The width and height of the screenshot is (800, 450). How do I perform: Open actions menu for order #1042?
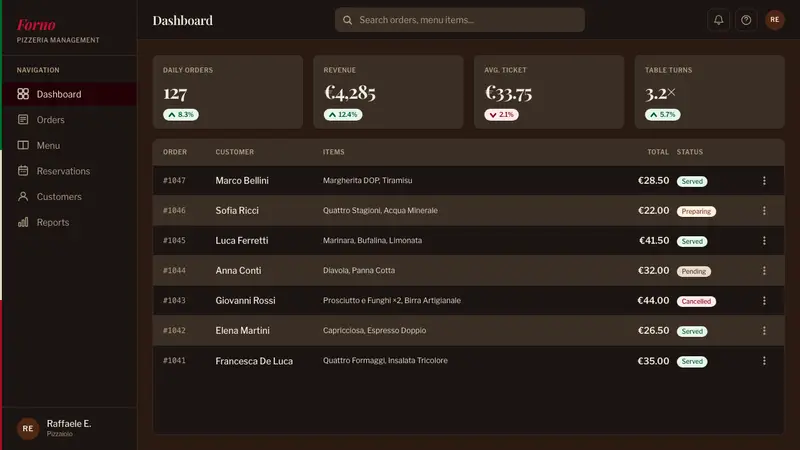764,331
